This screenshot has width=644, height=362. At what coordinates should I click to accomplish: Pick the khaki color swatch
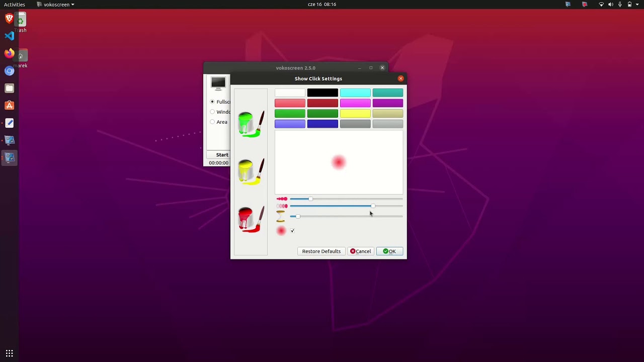pos(388,114)
